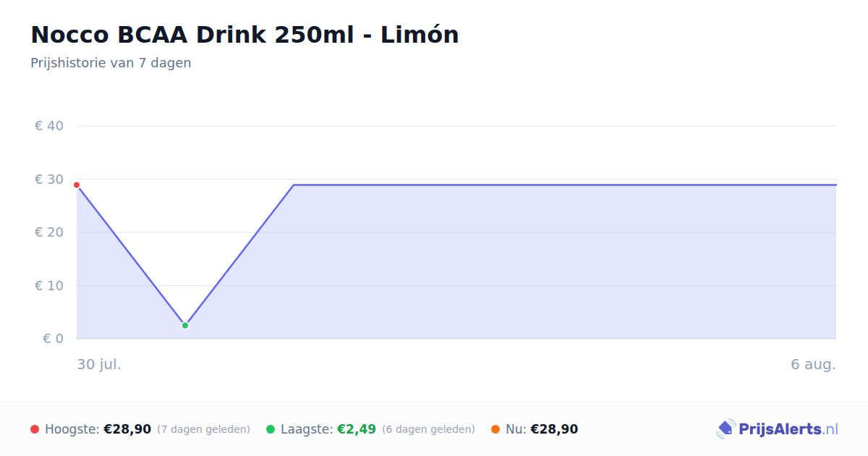Click the Prijshistorie van 7 dagen subtitle
Screen dimensions: 868x456
111,63
